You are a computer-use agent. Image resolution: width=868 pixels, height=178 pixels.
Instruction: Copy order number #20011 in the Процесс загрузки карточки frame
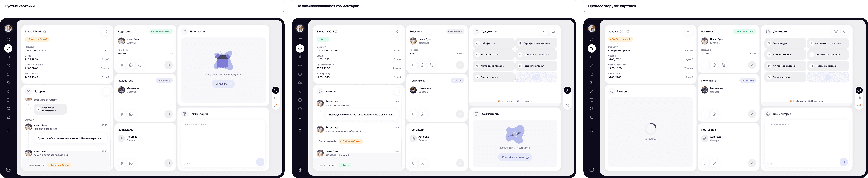tap(627, 31)
